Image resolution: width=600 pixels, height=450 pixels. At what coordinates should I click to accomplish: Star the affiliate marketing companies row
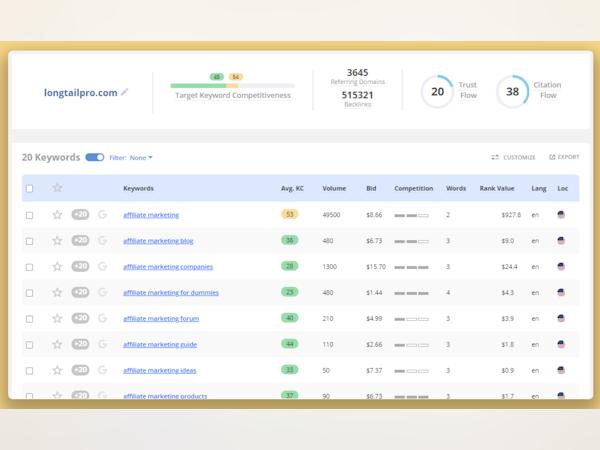pos(57,267)
